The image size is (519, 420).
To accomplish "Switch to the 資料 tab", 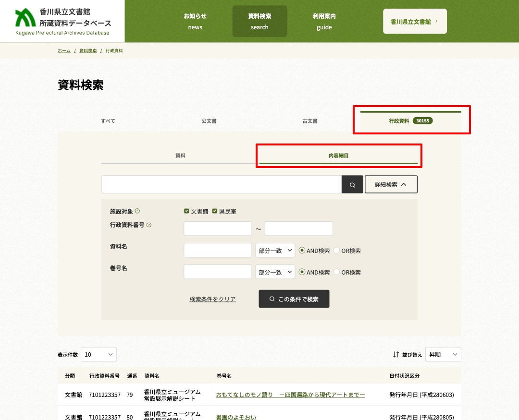I will pyautogui.click(x=180, y=155).
